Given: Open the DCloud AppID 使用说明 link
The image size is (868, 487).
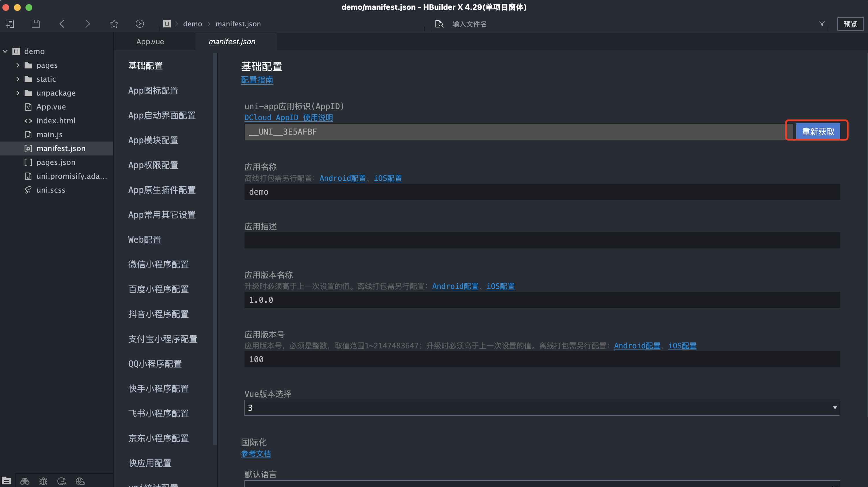Looking at the screenshot, I should (x=288, y=118).
